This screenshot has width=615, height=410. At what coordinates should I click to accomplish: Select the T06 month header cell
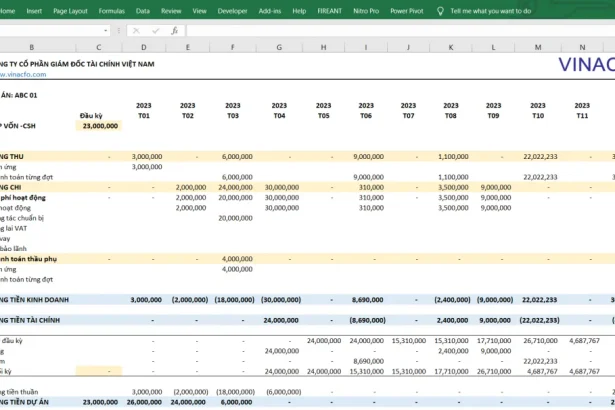pos(366,116)
